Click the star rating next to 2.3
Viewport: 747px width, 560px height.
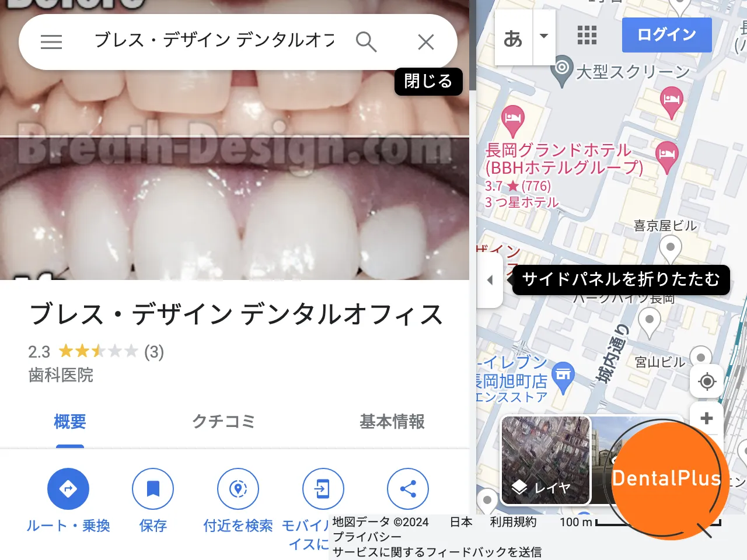pyautogui.click(x=98, y=351)
